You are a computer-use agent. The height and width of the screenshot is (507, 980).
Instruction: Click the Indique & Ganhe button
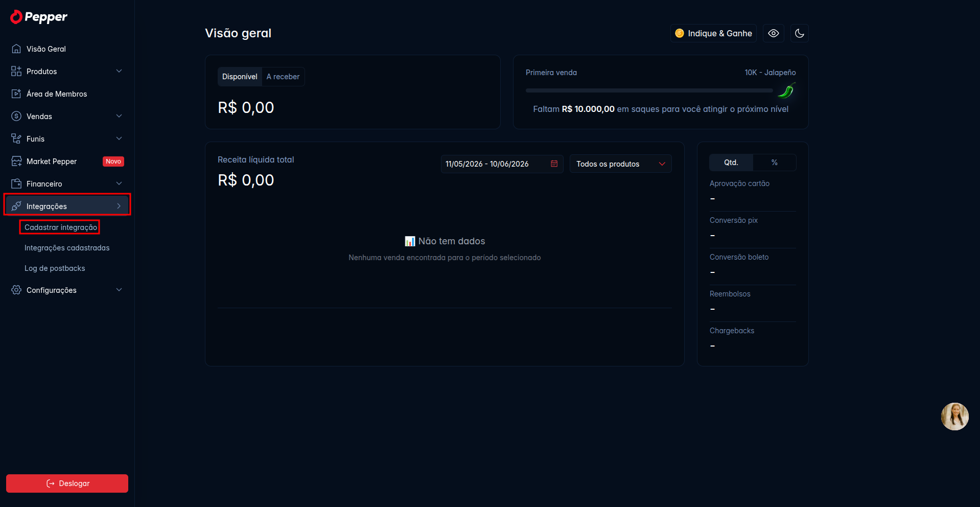(713, 33)
